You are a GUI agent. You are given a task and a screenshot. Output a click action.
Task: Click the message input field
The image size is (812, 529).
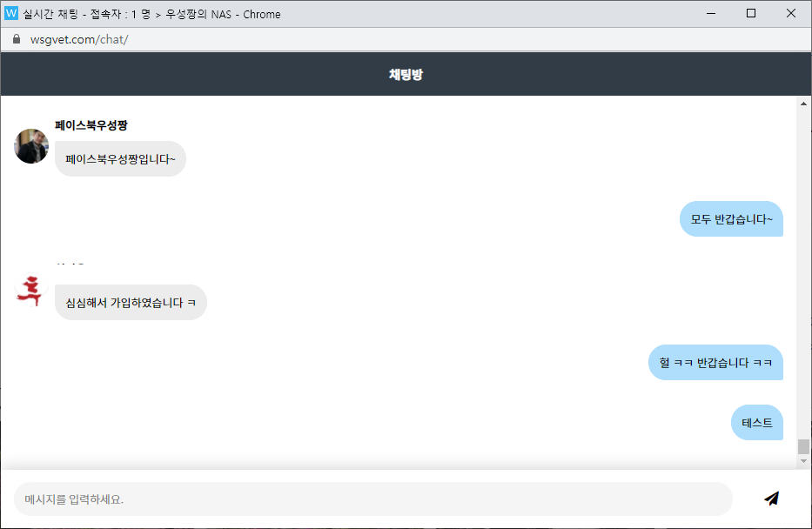click(x=372, y=499)
